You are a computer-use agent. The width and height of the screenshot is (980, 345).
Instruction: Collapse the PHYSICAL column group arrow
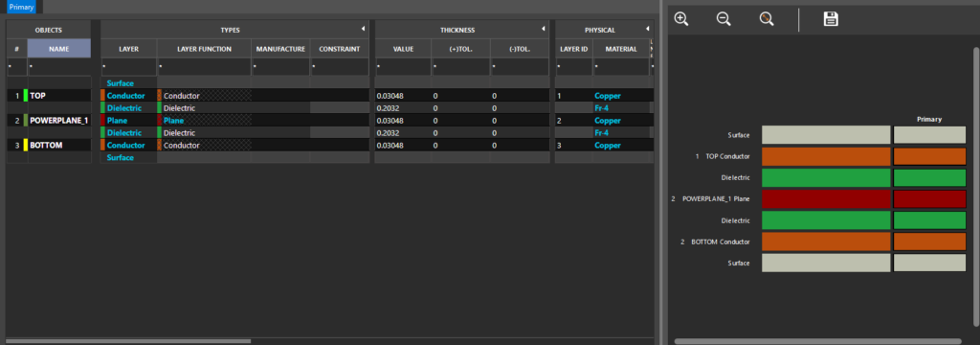point(647,30)
